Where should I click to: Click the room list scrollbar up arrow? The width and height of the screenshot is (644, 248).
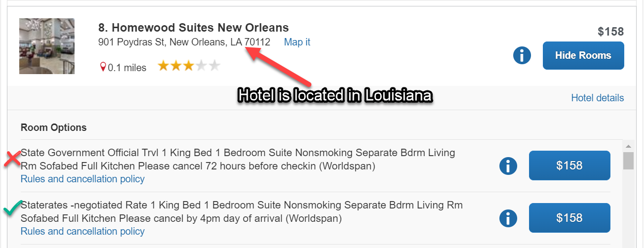coord(628,146)
